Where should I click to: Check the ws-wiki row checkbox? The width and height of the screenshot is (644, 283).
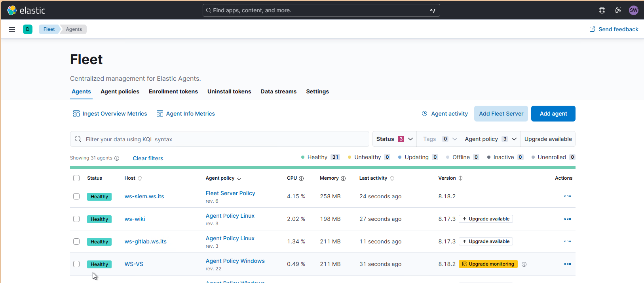click(76, 219)
